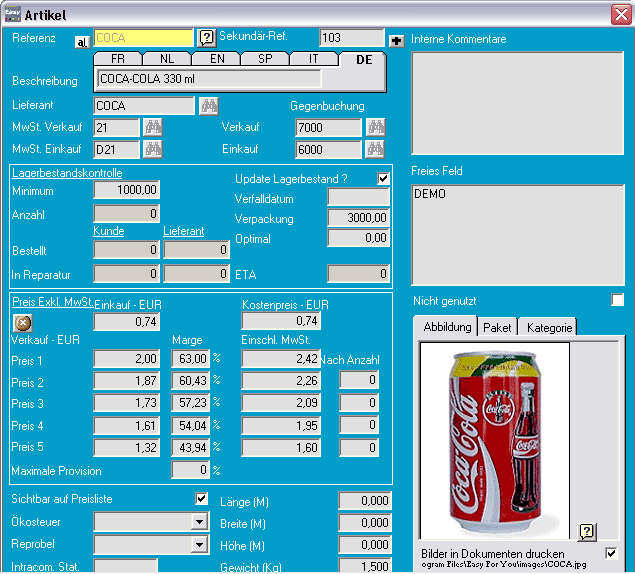This screenshot has height=574, width=635.
Task: Click the Kunde link
Action: coord(109,231)
